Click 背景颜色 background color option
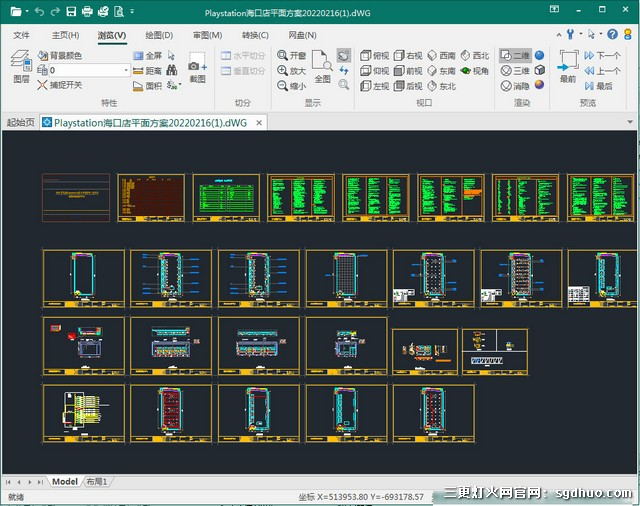Screen dimensions: 640x506 60,55
